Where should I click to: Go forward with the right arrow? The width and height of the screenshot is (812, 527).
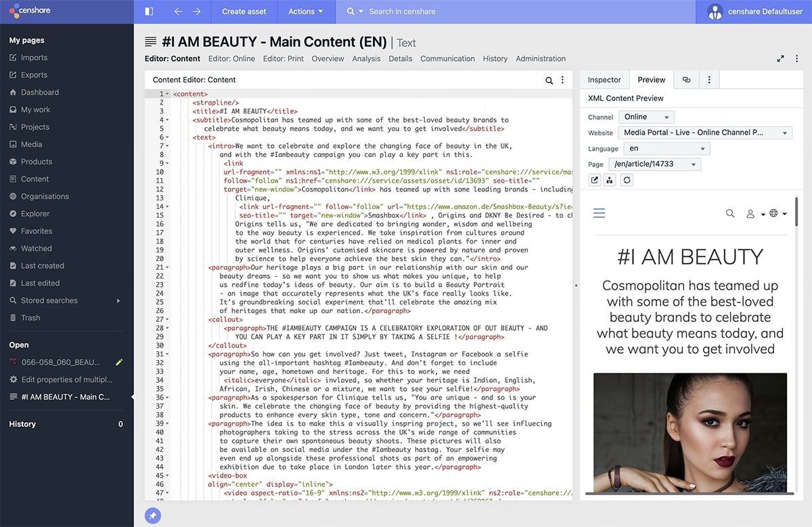click(197, 12)
